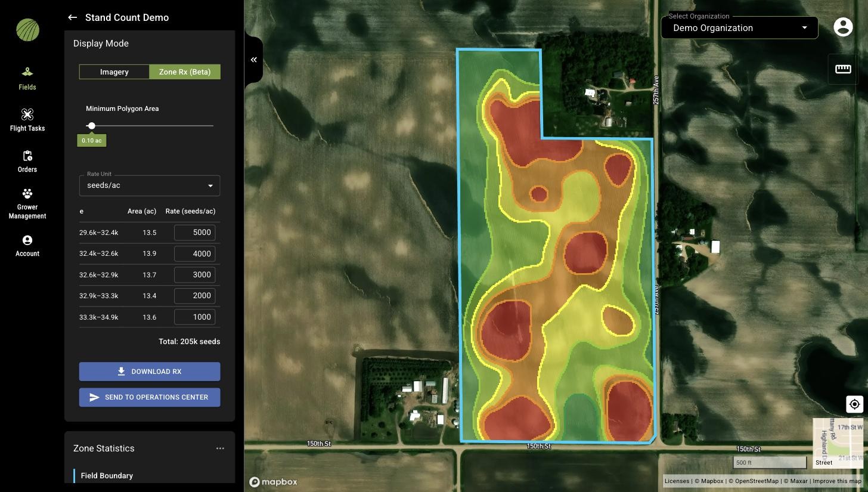Edit the rate field showing 2000
Screen dimensions: 868x492
pos(194,296)
